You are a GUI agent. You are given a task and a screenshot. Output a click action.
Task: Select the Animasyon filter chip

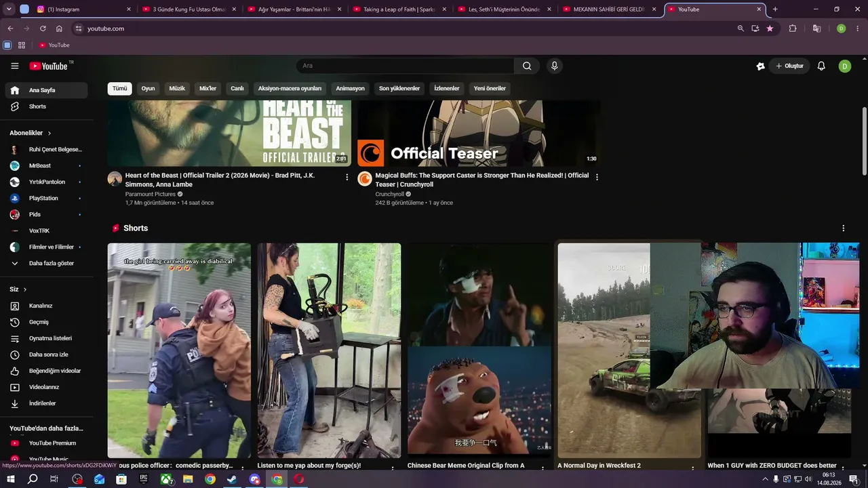click(x=351, y=89)
